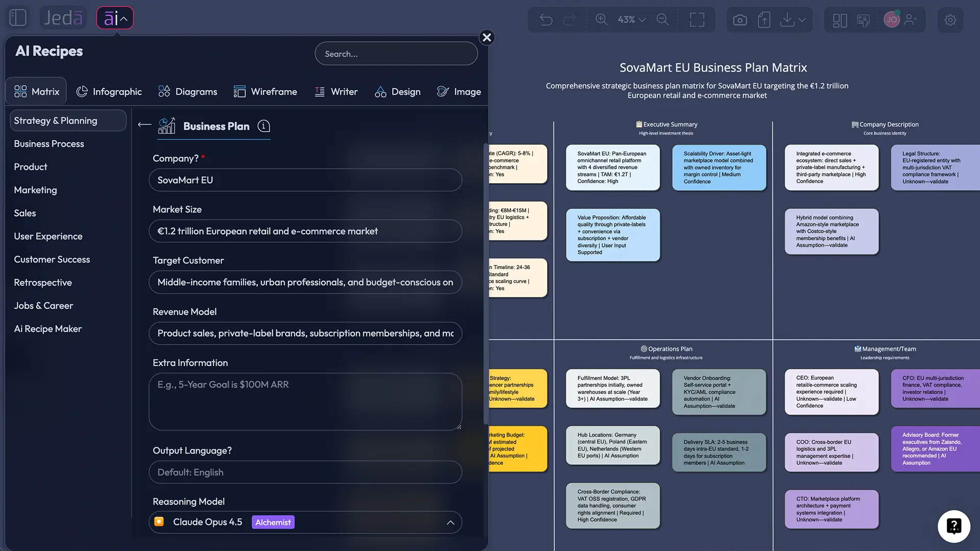Toggle the sidebar panel icon
This screenshot has height=551, width=980.
coord(18,18)
